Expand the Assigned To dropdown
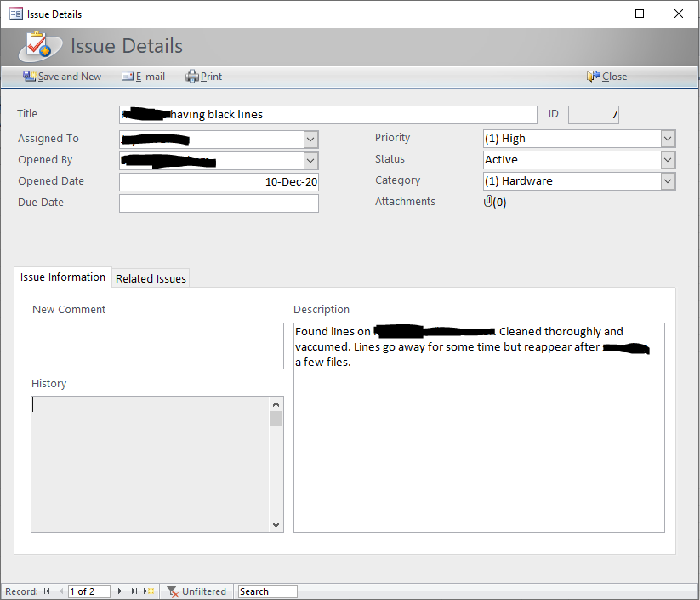The height and width of the screenshot is (600, 700). (310, 140)
